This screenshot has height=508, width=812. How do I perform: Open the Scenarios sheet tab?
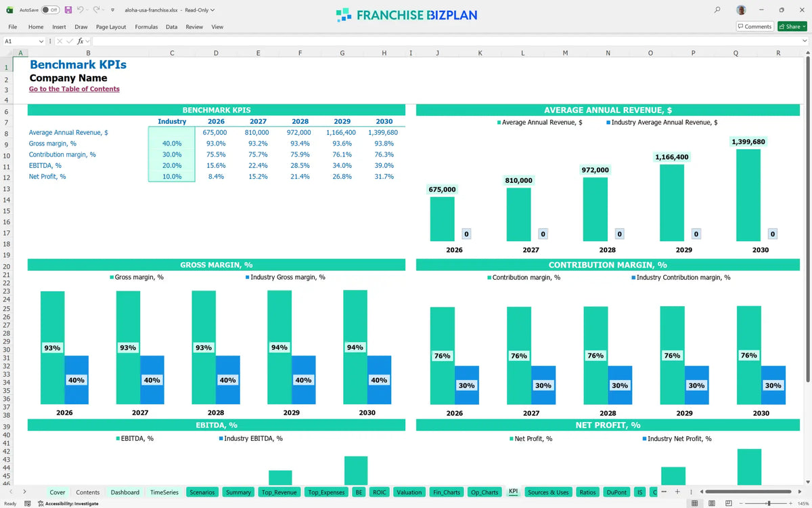(x=202, y=492)
